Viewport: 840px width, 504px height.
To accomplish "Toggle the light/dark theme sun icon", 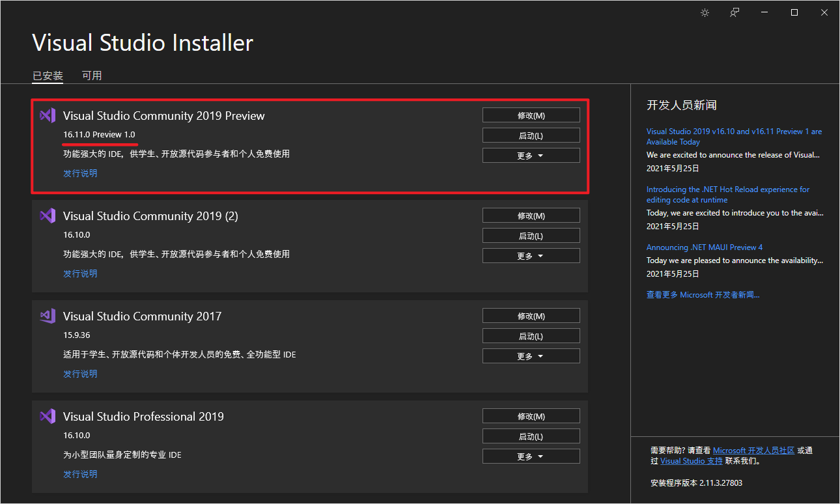I will tap(705, 12).
